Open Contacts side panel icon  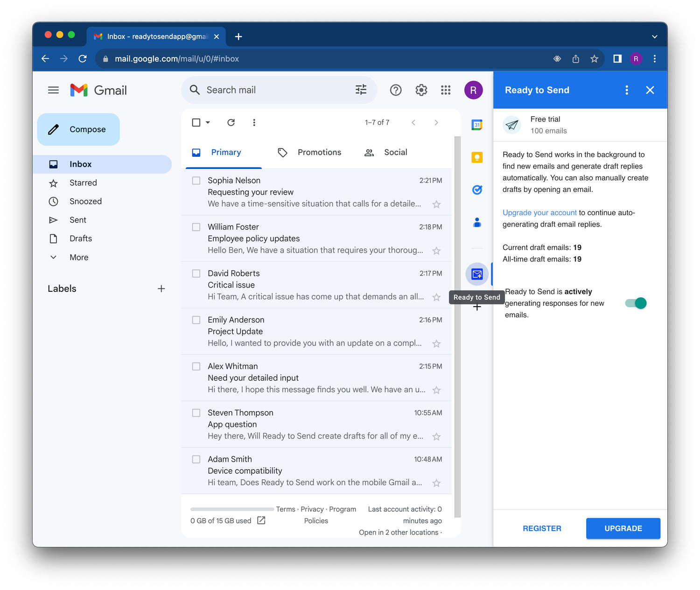[476, 223]
